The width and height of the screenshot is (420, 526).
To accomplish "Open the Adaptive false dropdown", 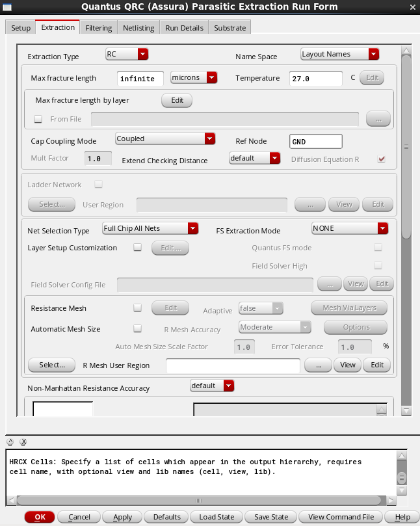I will tap(261, 308).
